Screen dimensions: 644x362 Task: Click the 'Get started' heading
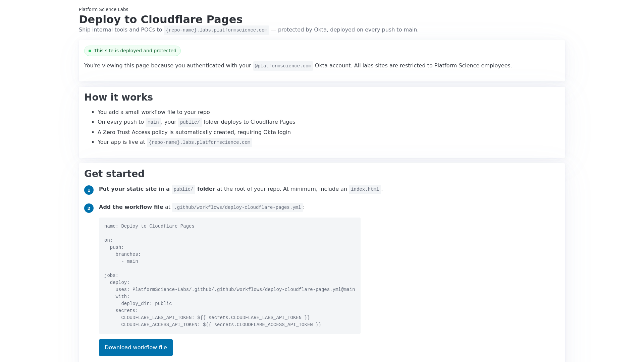pos(114,174)
